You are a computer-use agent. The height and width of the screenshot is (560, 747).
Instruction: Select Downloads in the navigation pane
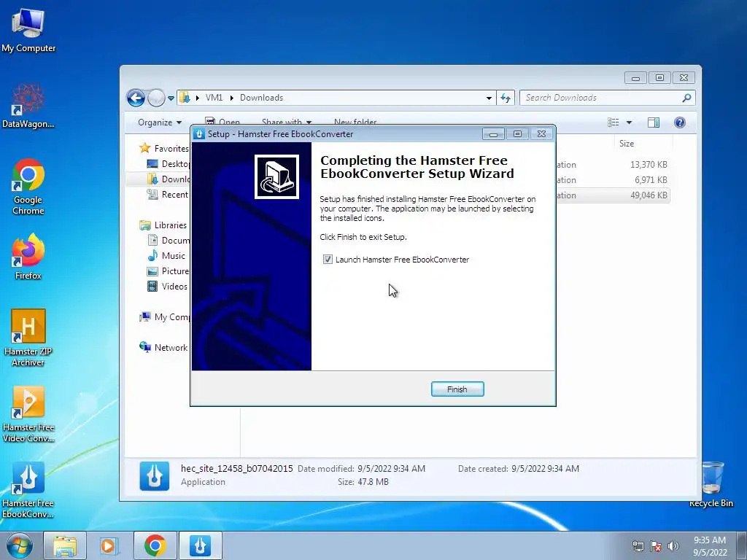click(169, 179)
